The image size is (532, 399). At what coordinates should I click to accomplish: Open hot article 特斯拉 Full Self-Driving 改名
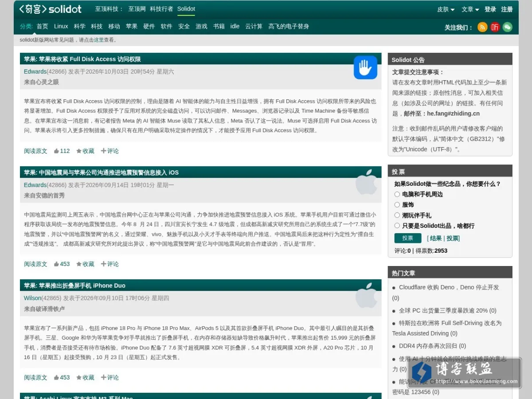447,328
